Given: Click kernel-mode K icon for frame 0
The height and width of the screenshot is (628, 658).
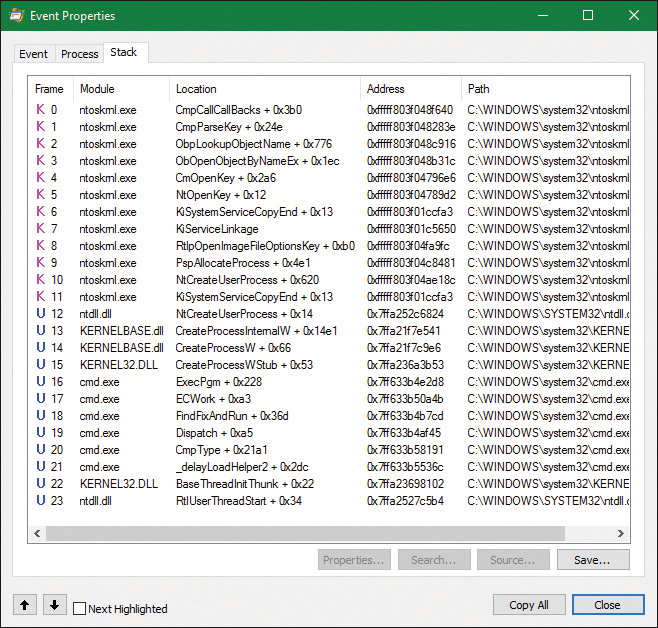Looking at the screenshot, I should click(x=40, y=110).
